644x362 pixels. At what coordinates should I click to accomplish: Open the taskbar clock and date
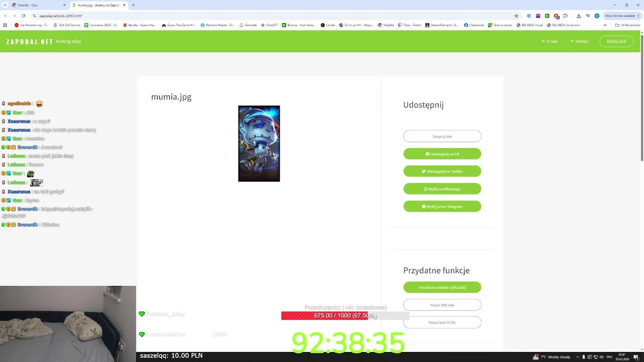click(623, 357)
